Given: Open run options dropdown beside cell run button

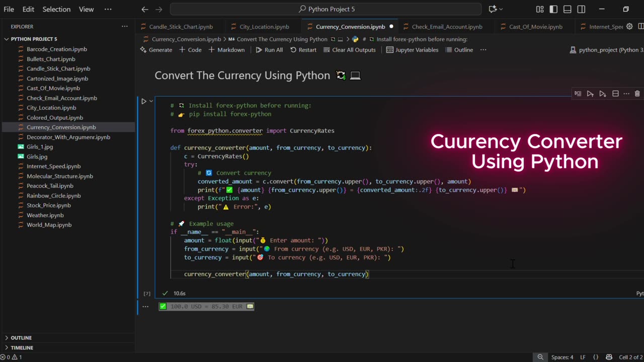Looking at the screenshot, I should (x=151, y=101).
